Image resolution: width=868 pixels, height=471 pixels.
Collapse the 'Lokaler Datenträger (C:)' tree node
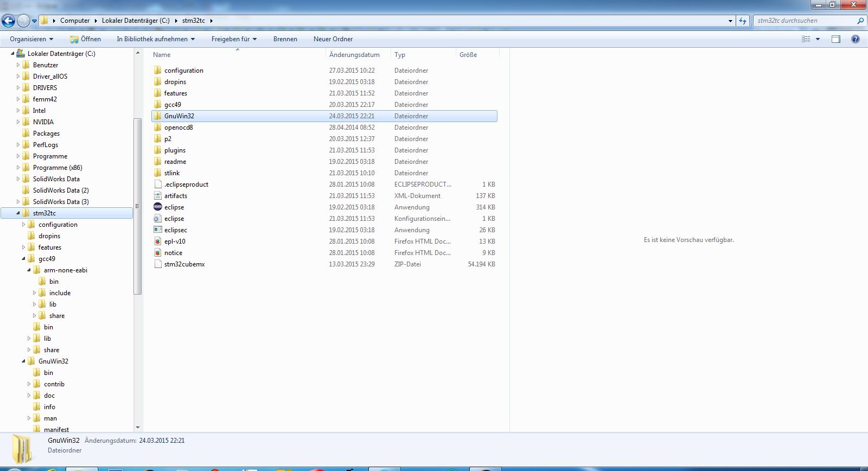coord(12,54)
